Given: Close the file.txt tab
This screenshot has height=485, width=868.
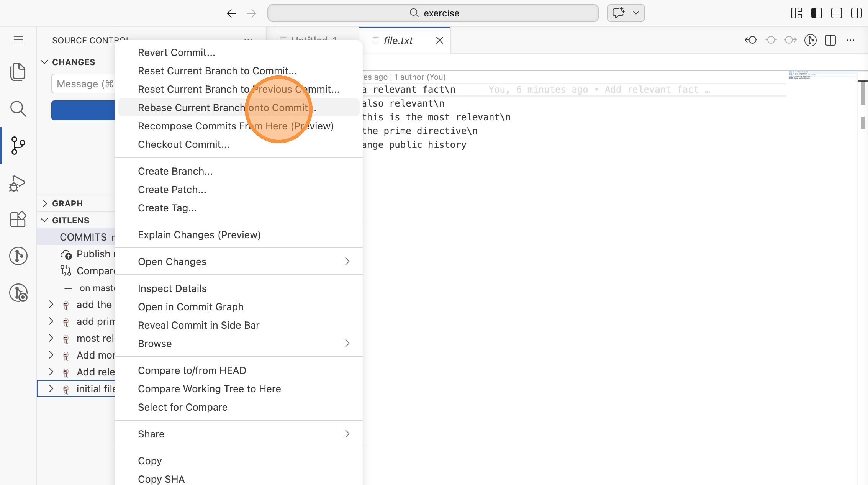Looking at the screenshot, I should [x=439, y=40].
